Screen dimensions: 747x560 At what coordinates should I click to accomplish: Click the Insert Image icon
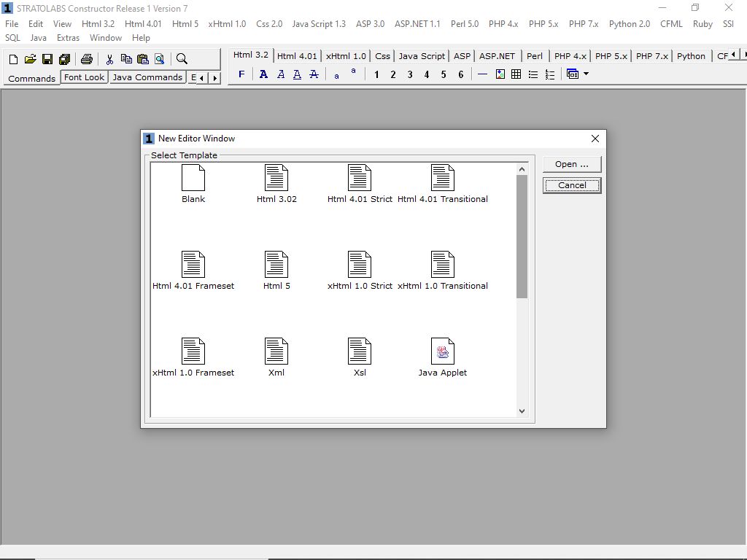[x=500, y=74]
